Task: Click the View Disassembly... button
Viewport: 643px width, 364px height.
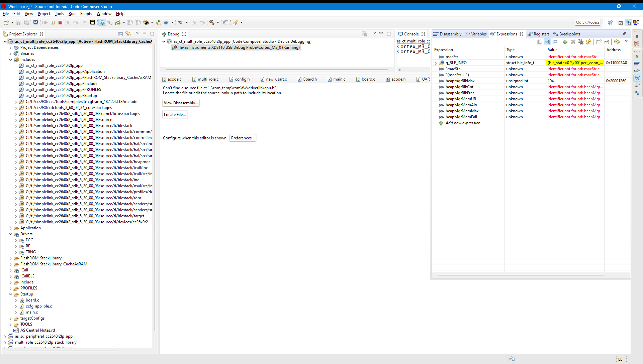Action: tap(181, 103)
